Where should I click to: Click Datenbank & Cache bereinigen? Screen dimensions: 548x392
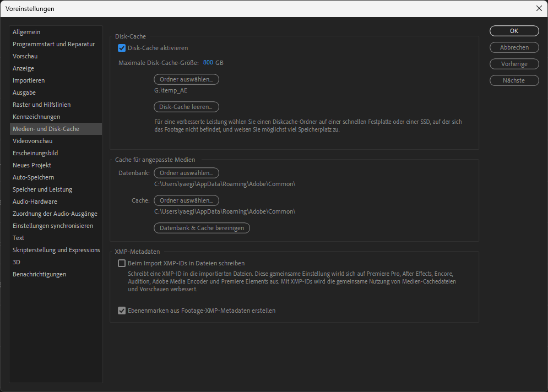coord(202,228)
